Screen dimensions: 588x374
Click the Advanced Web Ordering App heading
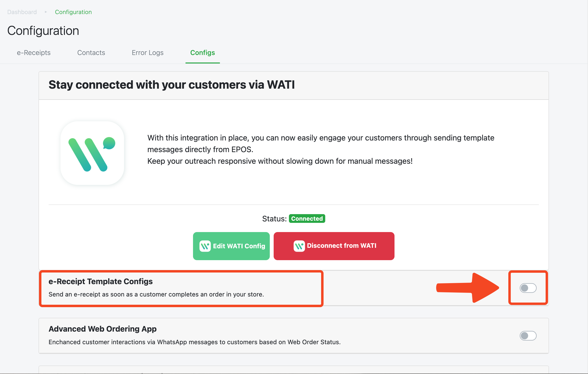(x=102, y=329)
